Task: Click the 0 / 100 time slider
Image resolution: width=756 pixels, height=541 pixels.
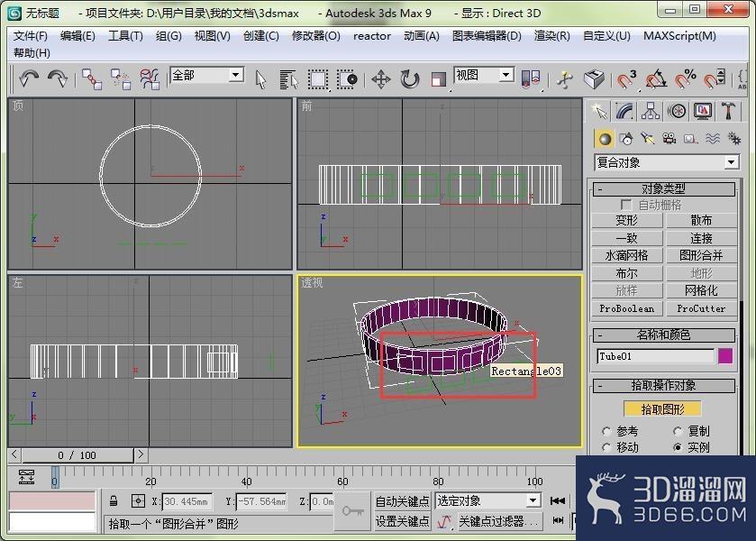Action: [x=77, y=455]
